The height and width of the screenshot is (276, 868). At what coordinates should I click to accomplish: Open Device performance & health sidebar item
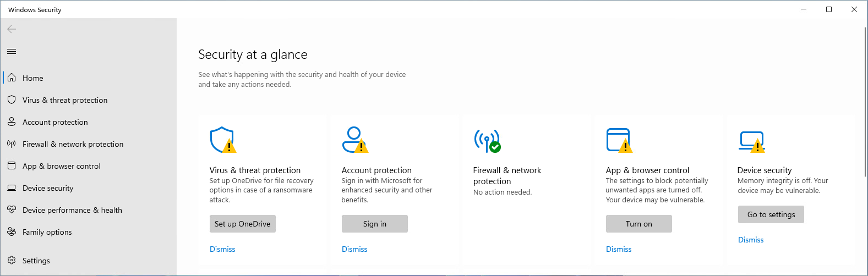pos(89,210)
